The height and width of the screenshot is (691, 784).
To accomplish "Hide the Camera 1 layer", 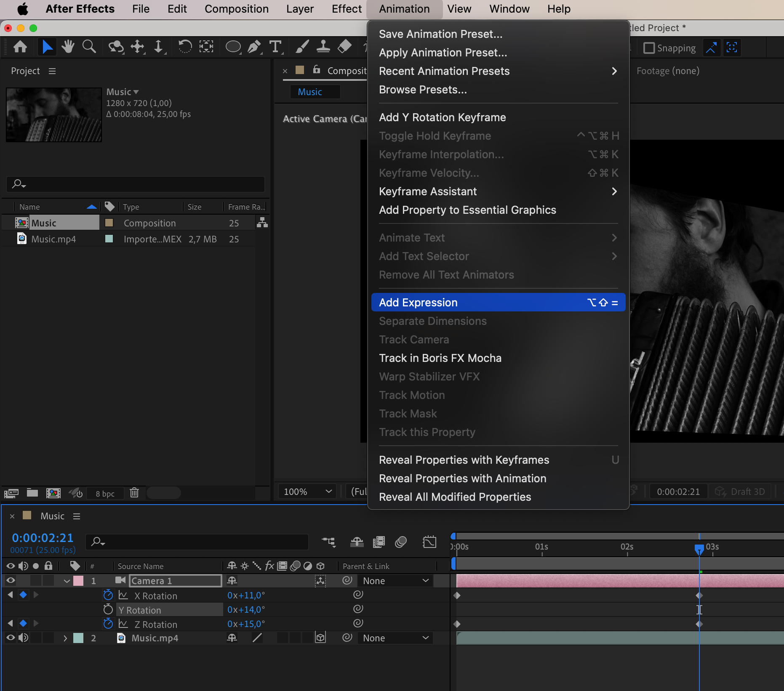I will [11, 581].
